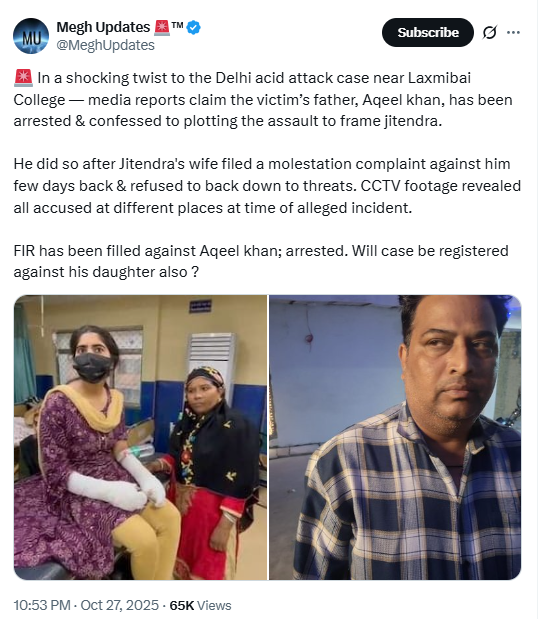Image resolution: width=543 pixels, height=619 pixels.
Task: Subscribe to Megh Updates
Action: coord(428,32)
